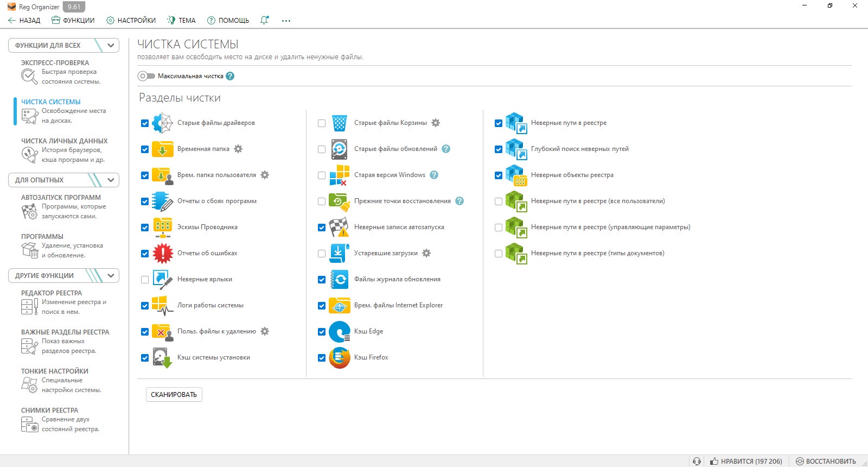This screenshot has width=868, height=467.
Task: Click the Неверные ярлыки shortcut icon
Action: pyautogui.click(x=162, y=279)
